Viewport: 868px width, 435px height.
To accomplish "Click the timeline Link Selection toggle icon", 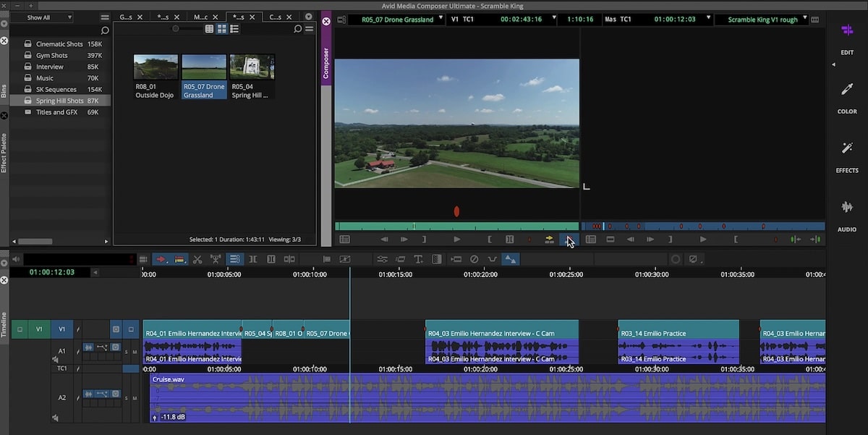I will tap(235, 259).
